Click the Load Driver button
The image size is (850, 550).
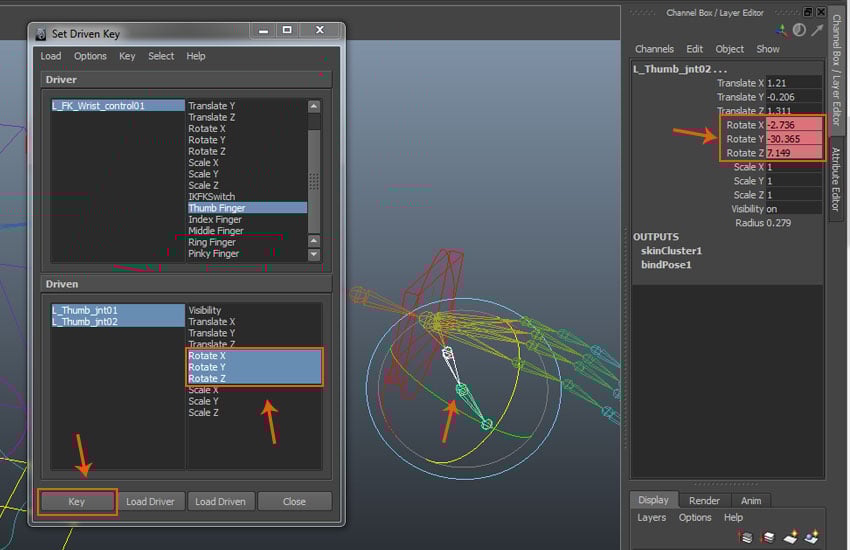(150, 502)
